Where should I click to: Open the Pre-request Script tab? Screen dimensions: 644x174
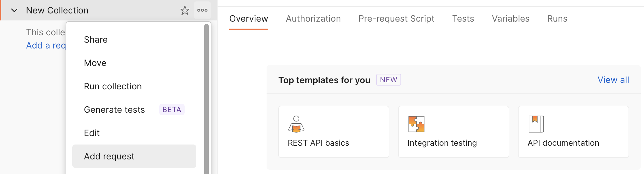(396, 19)
